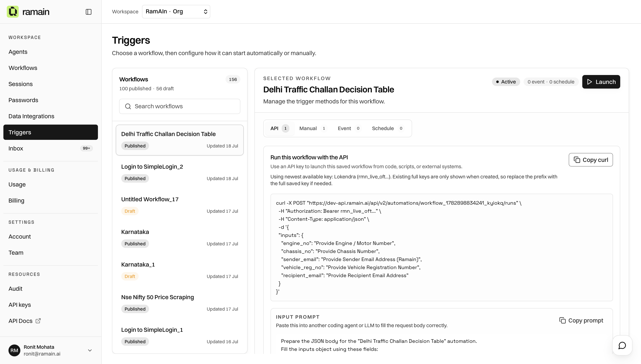Click the copy icon beside Copy prompt

(x=562, y=321)
